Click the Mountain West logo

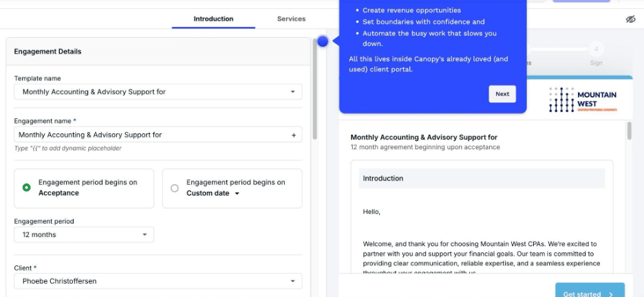[x=583, y=100]
